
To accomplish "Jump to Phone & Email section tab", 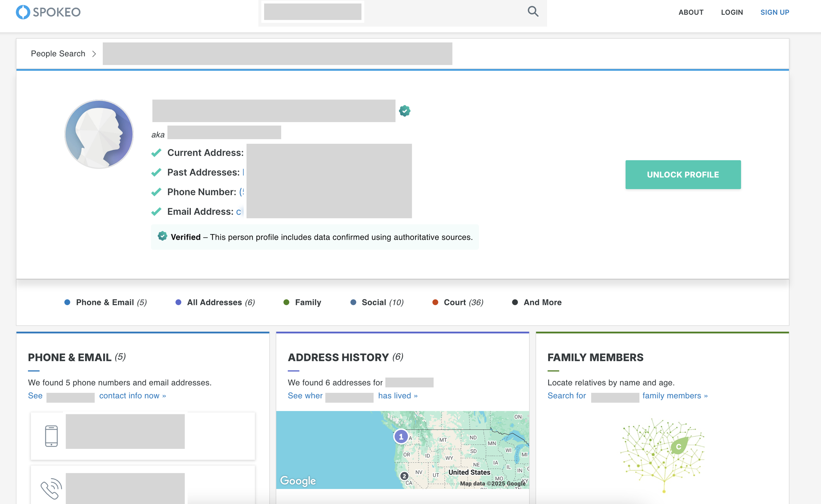I will 105,302.
